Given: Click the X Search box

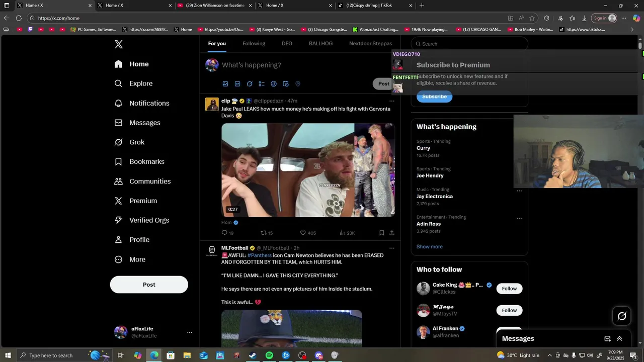Looking at the screenshot, I should point(469,44).
